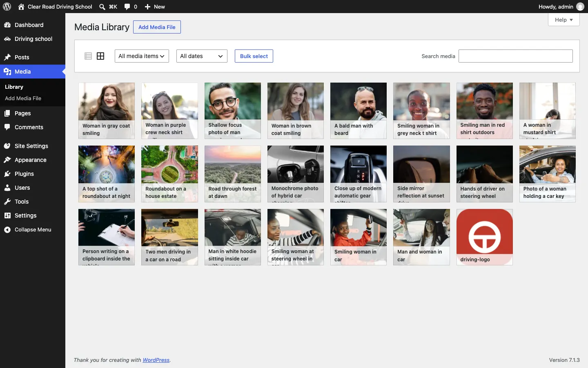
Task: Open the comments bubble icon in admin bar
Action: point(127,7)
